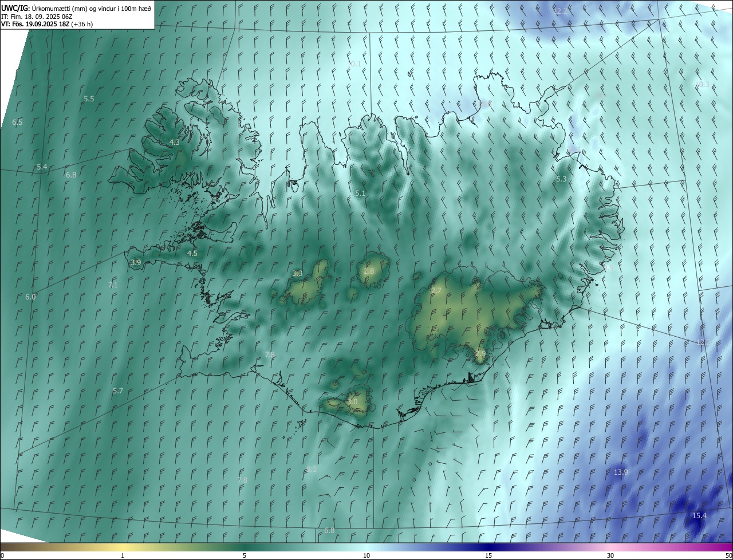Viewport: 733px width, 560px height.
Task: Click the 3.3 value over the glacier
Action: click(297, 274)
